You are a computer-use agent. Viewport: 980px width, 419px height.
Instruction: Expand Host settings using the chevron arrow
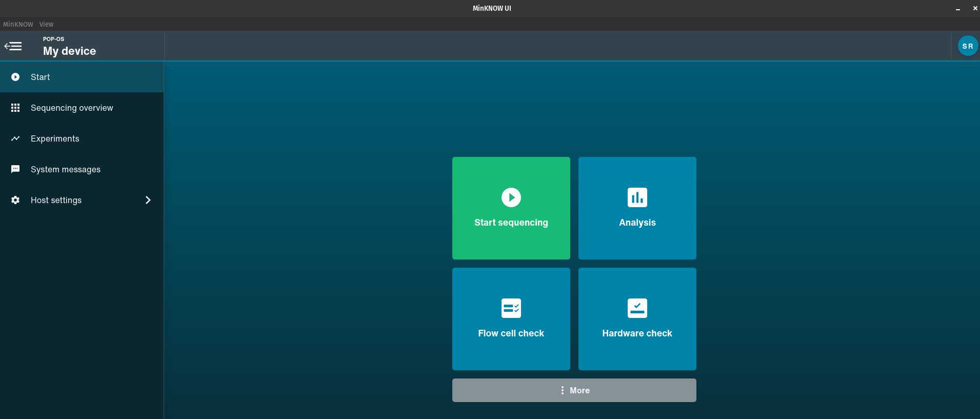[x=148, y=200]
